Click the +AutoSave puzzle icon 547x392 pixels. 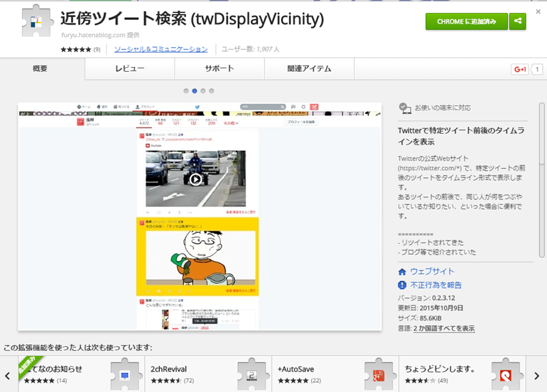coord(380,374)
